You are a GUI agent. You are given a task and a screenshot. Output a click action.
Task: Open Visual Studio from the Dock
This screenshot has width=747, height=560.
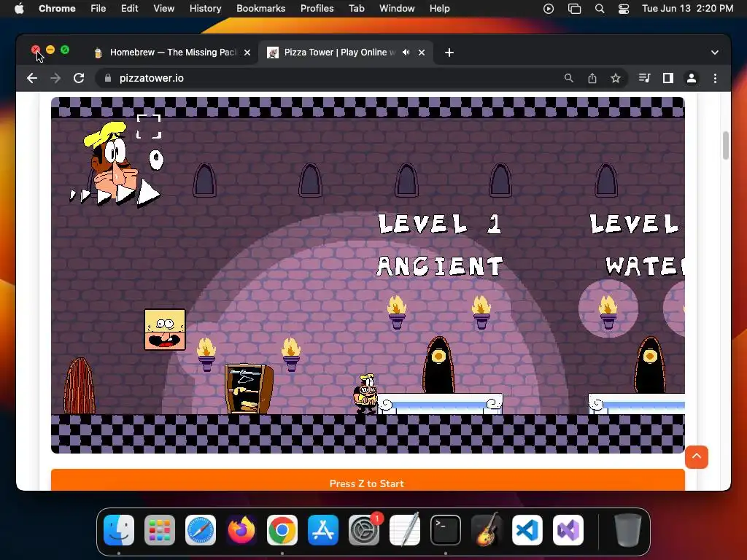pos(568,530)
